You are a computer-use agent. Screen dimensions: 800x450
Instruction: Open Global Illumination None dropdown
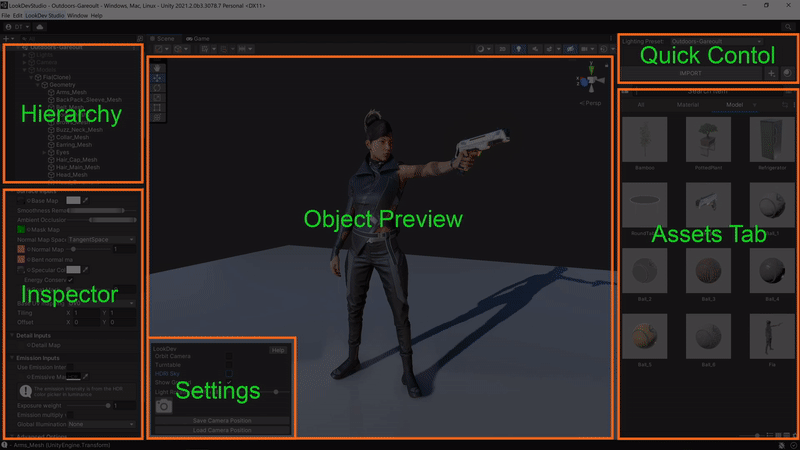point(102,424)
